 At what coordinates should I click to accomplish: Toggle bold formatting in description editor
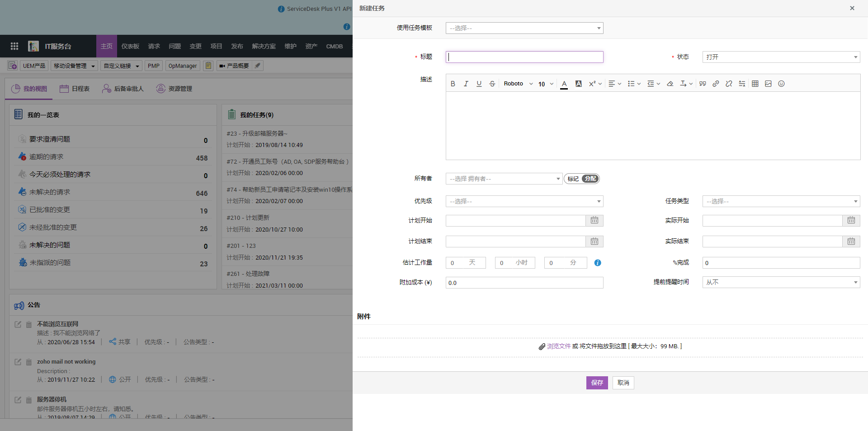coord(453,84)
